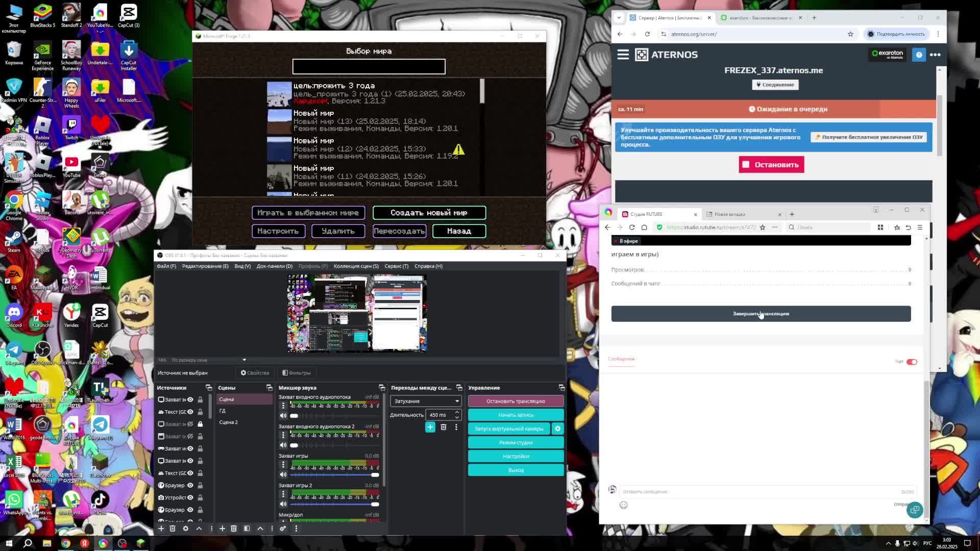Unlock the locked third source
The width and height of the screenshot is (980, 551).
point(200,424)
